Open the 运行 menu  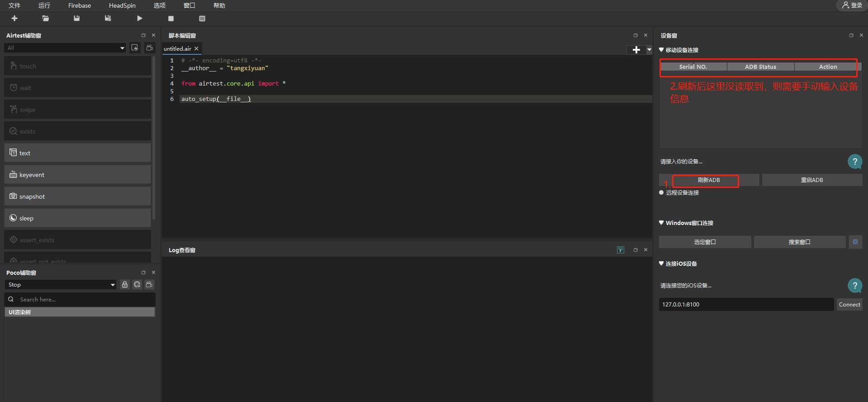pyautogui.click(x=44, y=5)
